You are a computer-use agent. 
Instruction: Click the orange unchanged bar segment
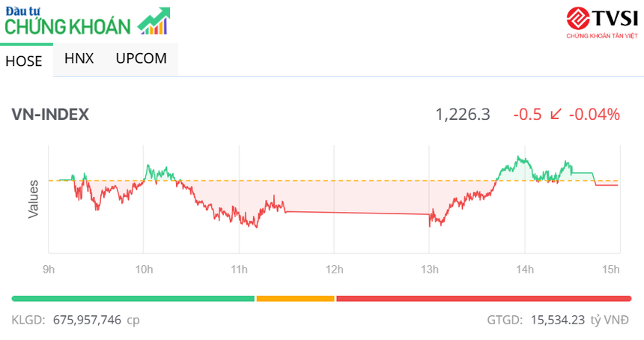click(x=295, y=299)
